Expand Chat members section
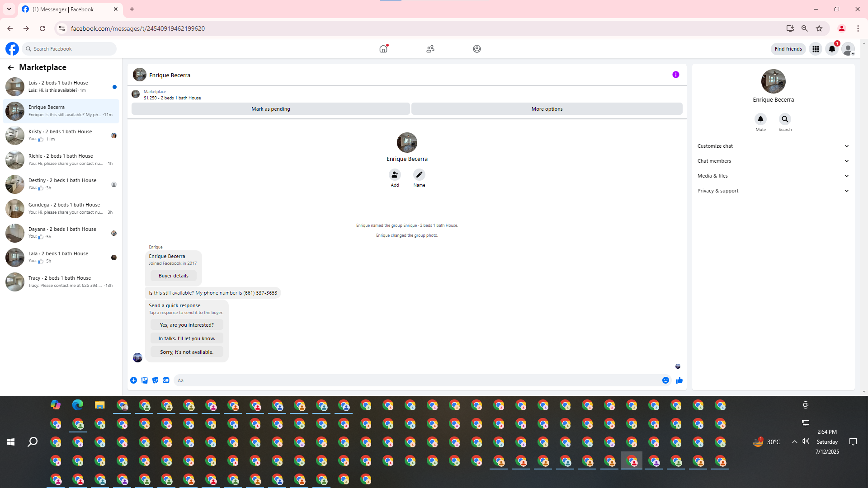The width and height of the screenshot is (868, 488). pos(773,161)
